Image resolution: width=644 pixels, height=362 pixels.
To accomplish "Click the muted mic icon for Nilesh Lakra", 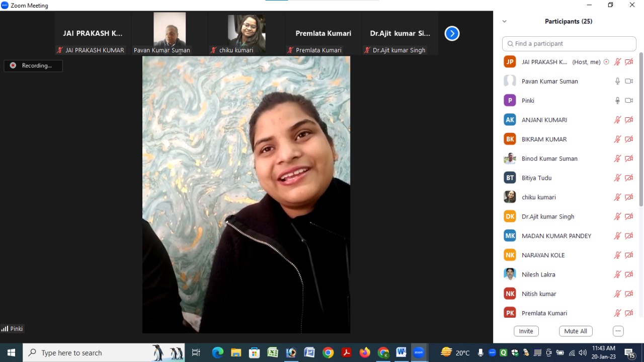I will click(x=617, y=274).
